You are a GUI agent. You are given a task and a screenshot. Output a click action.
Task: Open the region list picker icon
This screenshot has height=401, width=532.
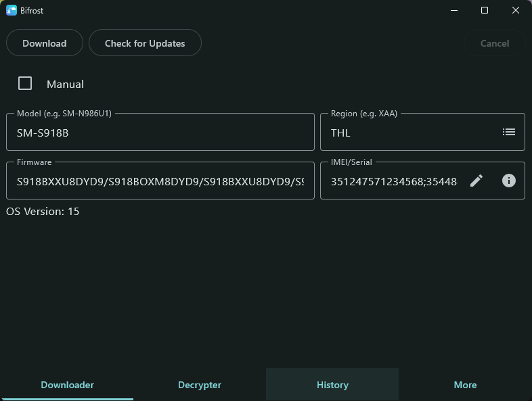(x=508, y=132)
